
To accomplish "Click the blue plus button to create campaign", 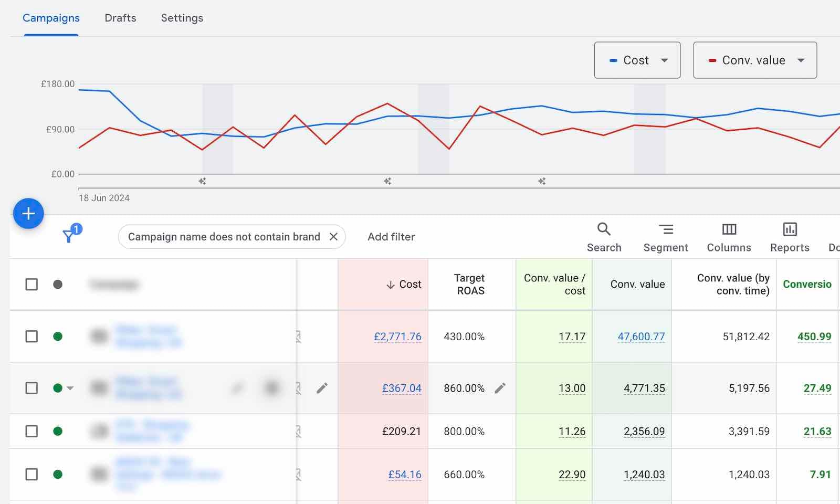I will point(28,214).
